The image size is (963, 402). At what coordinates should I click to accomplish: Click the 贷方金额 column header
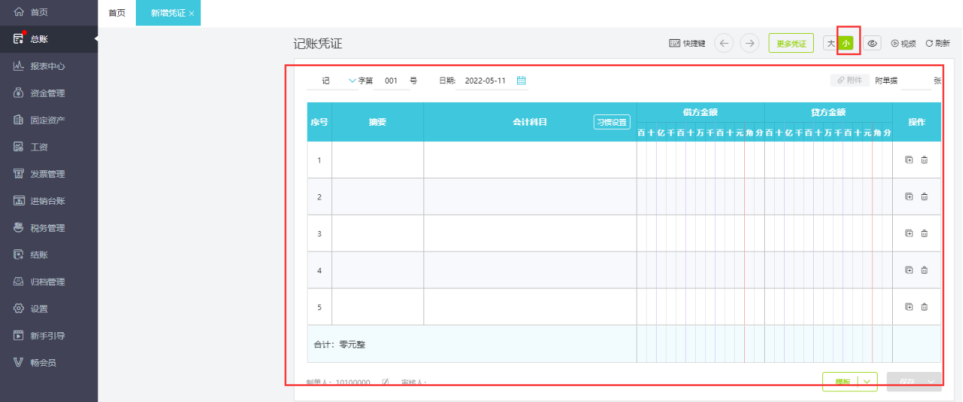click(x=828, y=113)
